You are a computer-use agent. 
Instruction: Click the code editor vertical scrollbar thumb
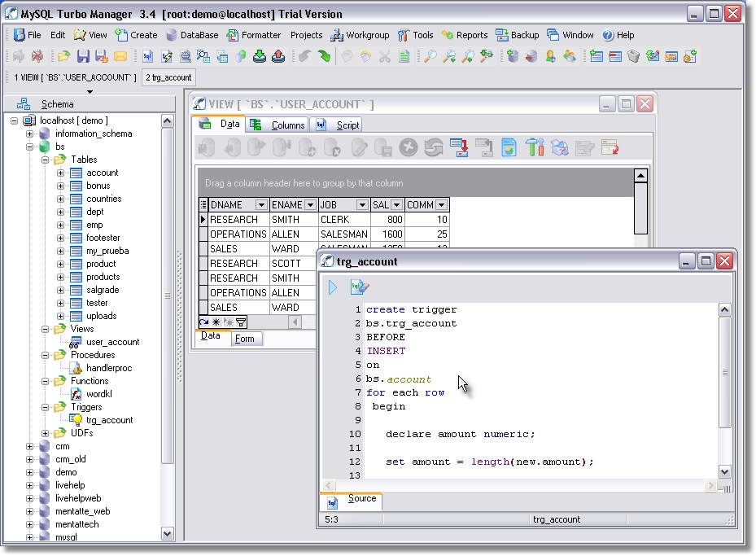pyautogui.click(x=724, y=372)
